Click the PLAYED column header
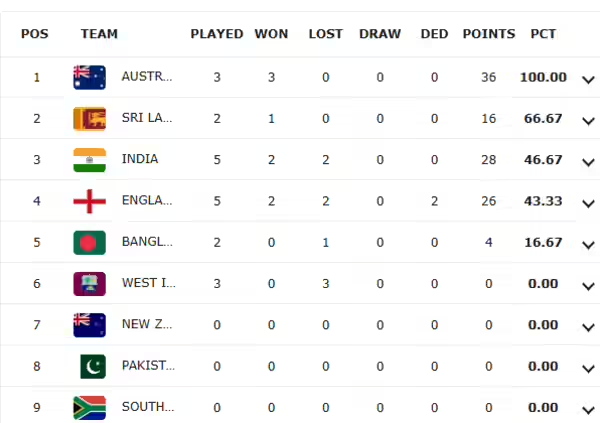 click(217, 34)
